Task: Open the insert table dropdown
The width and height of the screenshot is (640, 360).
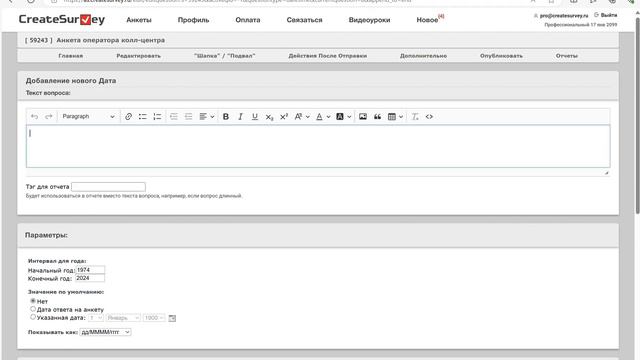Action: [x=395, y=117]
